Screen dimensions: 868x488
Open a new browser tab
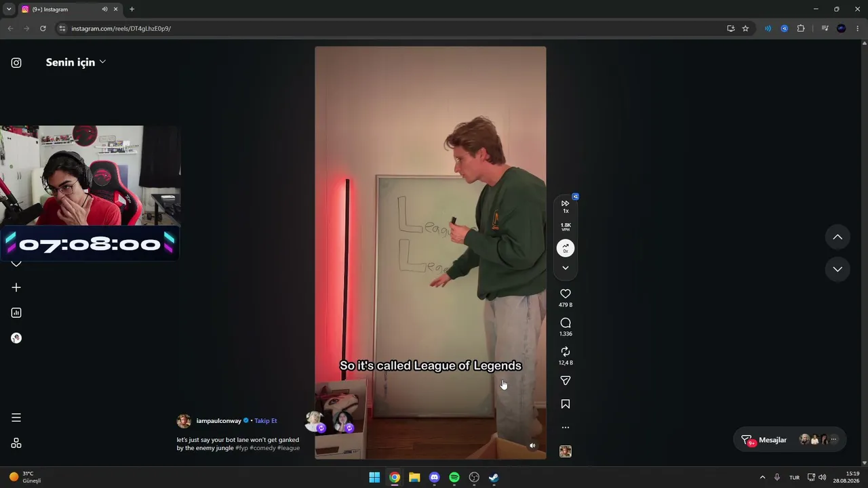pyautogui.click(x=132, y=9)
